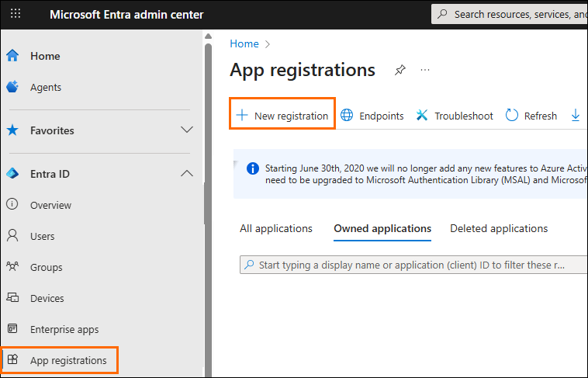Focus the display name filter field
This screenshot has width=588, height=378.
[x=413, y=265]
